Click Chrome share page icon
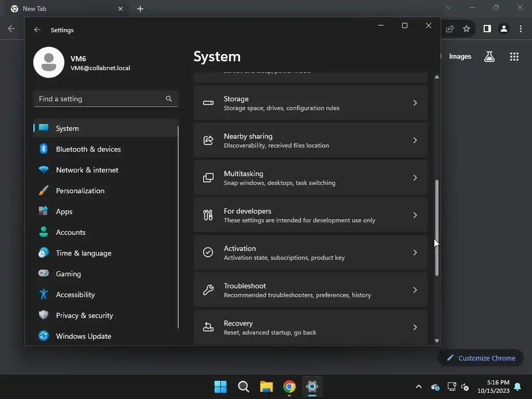The image size is (532, 399). 450,29
